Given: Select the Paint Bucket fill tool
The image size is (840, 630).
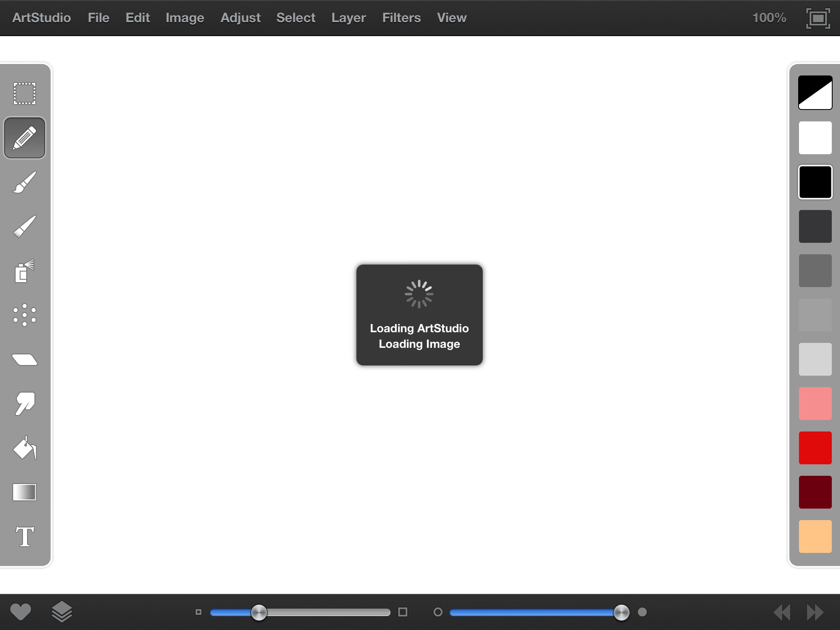Looking at the screenshot, I should click(25, 448).
